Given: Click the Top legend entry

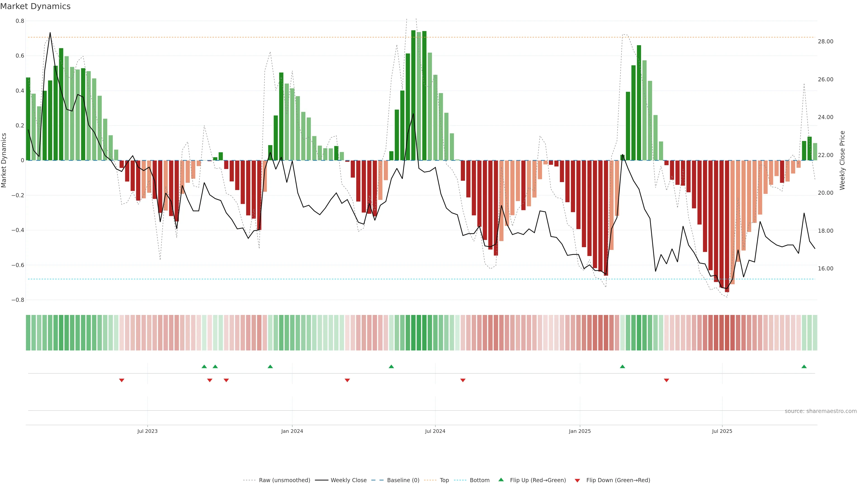Looking at the screenshot, I should pyautogui.click(x=444, y=480).
